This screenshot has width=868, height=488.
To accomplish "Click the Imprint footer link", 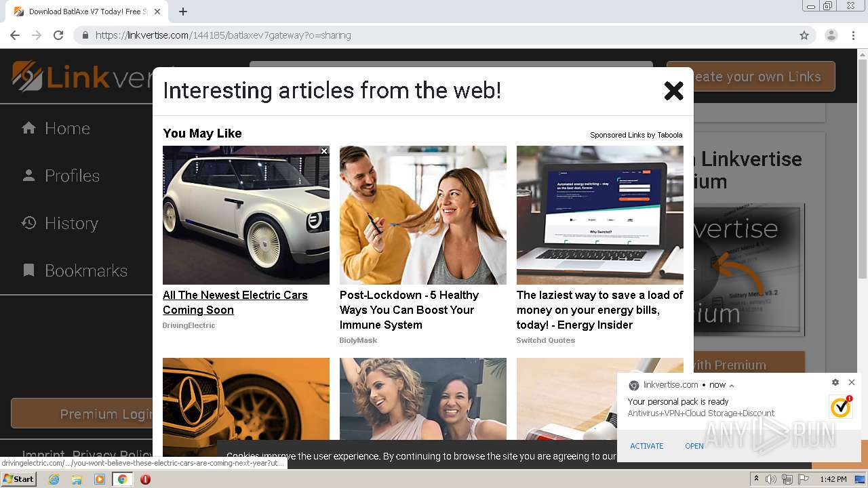I will pyautogui.click(x=43, y=454).
